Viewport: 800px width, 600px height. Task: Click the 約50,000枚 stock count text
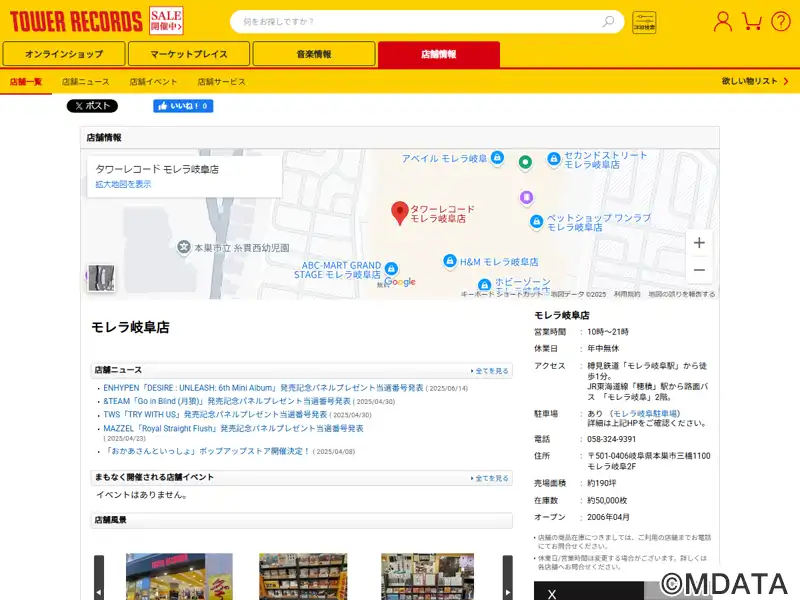pos(607,501)
